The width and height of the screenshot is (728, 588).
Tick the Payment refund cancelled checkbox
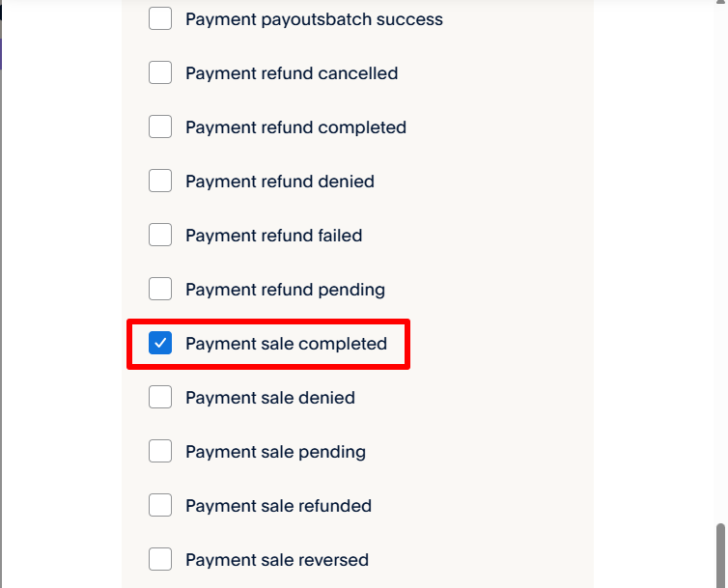pos(160,73)
